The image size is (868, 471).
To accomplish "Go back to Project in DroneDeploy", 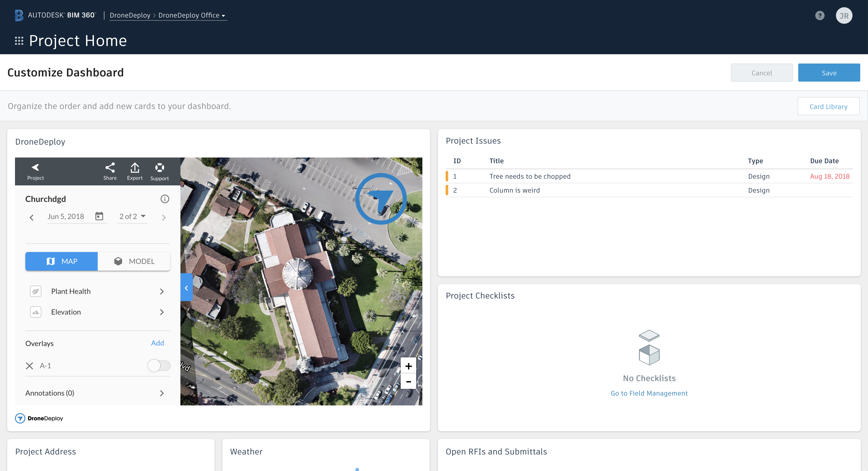I will pos(35,171).
